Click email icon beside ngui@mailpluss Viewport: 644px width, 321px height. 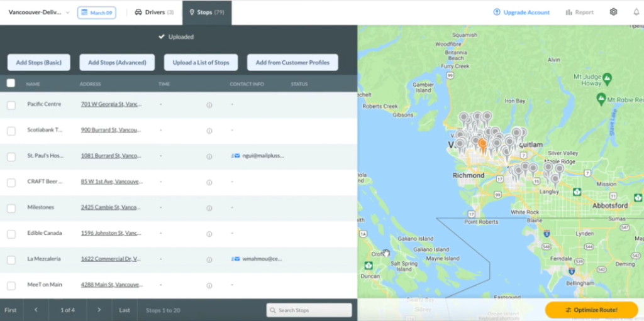click(x=237, y=156)
